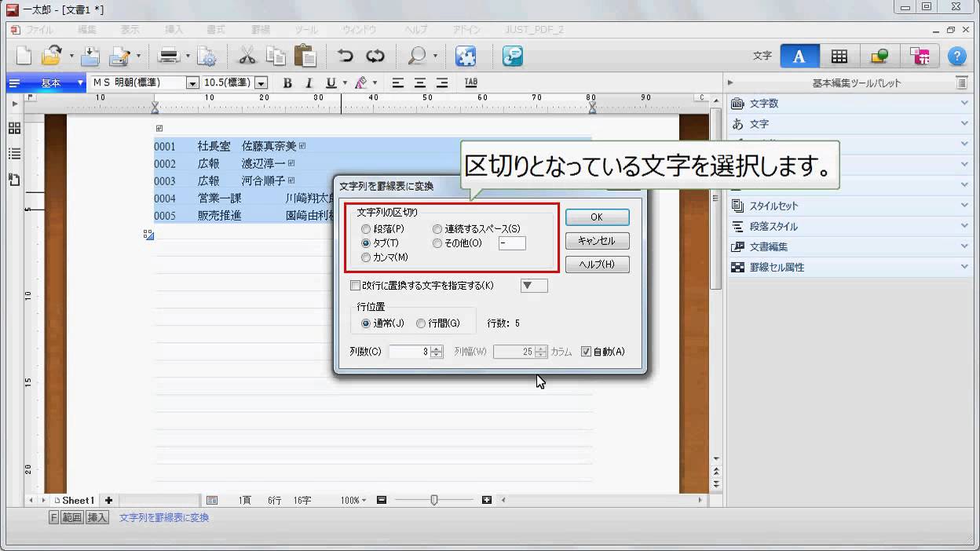The width and height of the screenshot is (980, 551).
Task: Click the Open file folder icon
Action: point(52,56)
